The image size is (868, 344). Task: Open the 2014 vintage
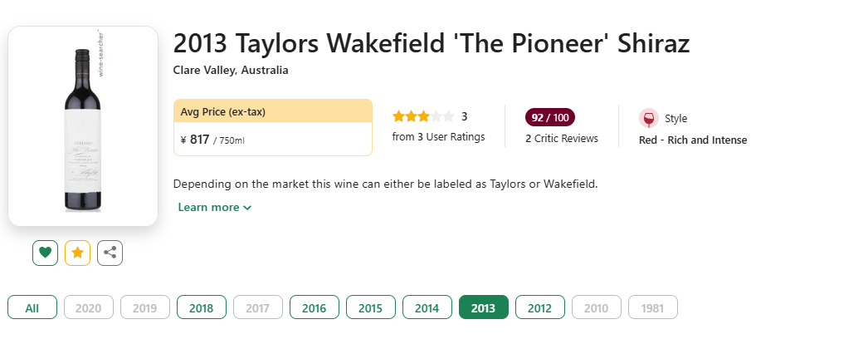pos(427,307)
